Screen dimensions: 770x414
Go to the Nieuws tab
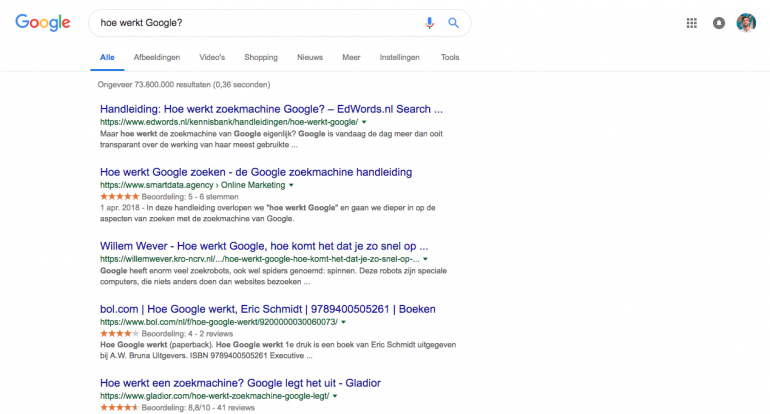310,57
